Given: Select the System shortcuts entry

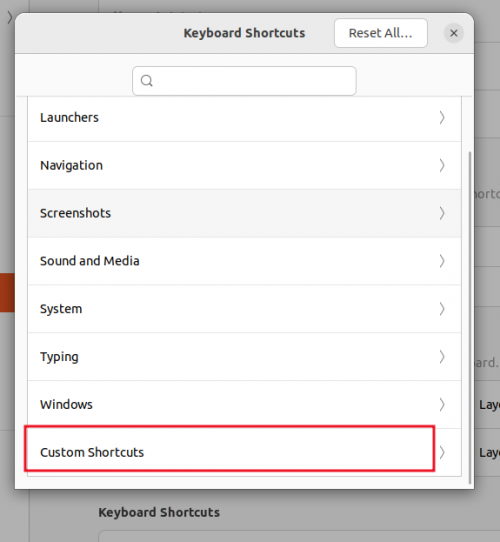Looking at the screenshot, I should pos(244,309).
